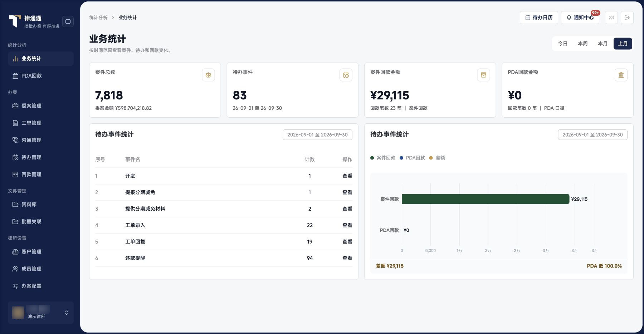This screenshot has height=334, width=644.
Task: Click the 批量关联 folder icon
Action: pyautogui.click(x=15, y=222)
